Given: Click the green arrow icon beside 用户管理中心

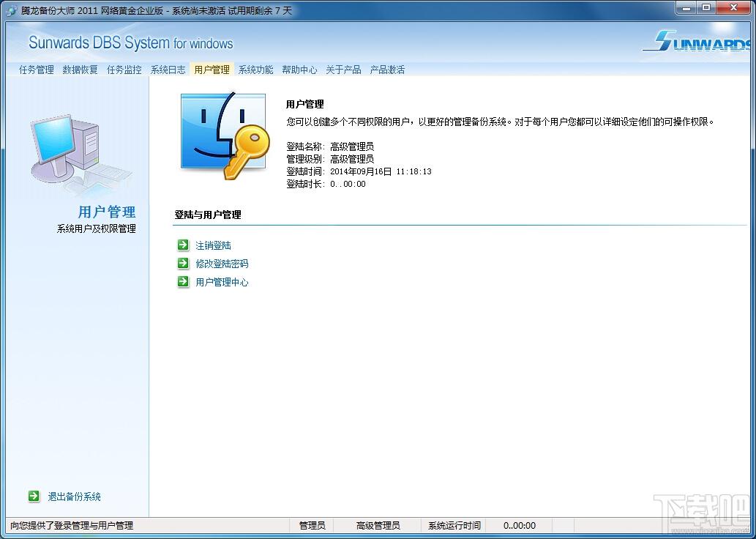Looking at the screenshot, I should [x=183, y=282].
